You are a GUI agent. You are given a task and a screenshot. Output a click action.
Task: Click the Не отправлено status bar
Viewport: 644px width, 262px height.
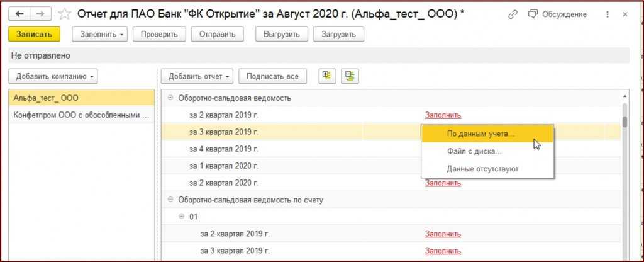pyautogui.click(x=319, y=55)
